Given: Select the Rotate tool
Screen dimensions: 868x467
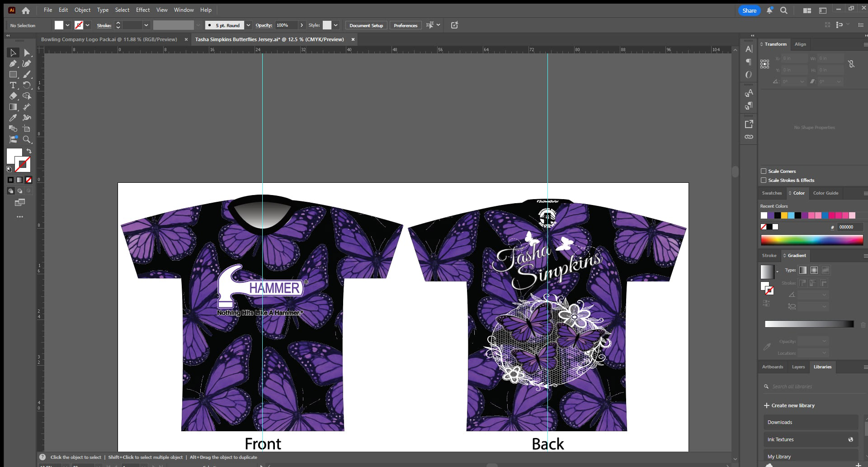Looking at the screenshot, I should (27, 86).
